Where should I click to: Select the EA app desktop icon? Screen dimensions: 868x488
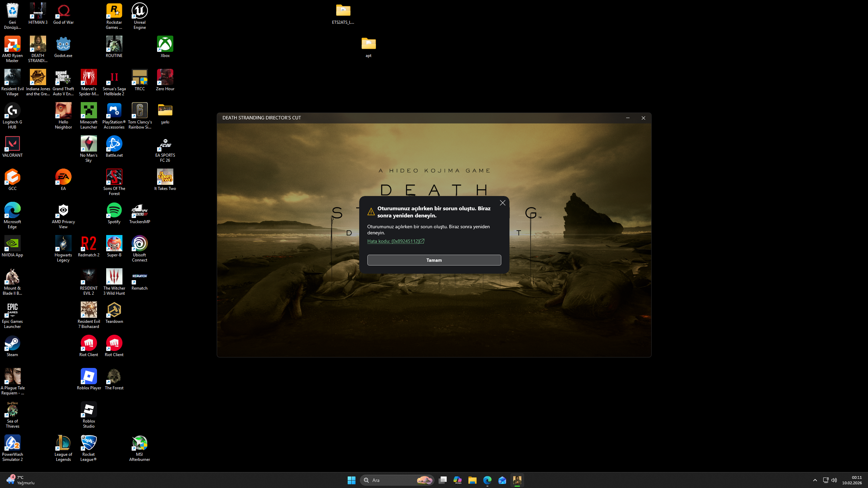click(x=63, y=180)
